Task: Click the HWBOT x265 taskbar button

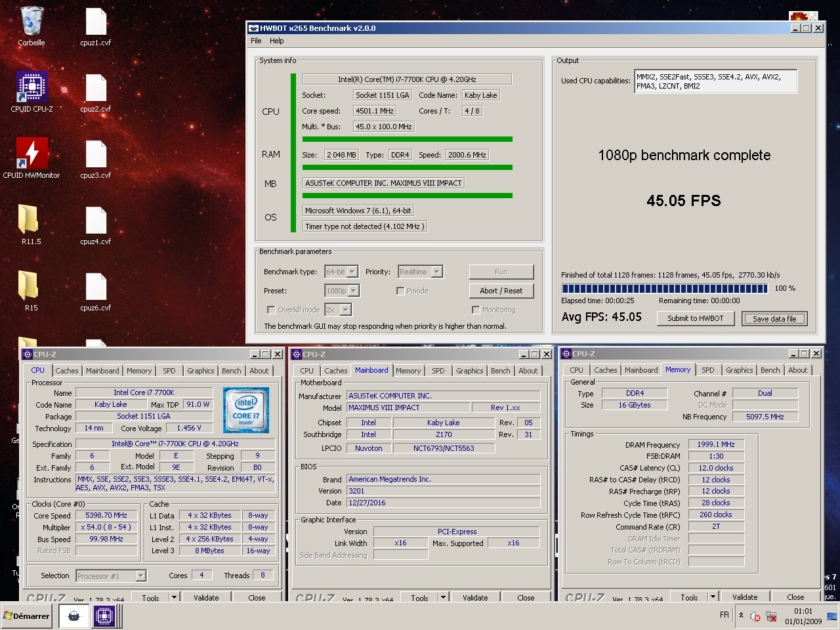Action: pyautogui.click(x=73, y=616)
